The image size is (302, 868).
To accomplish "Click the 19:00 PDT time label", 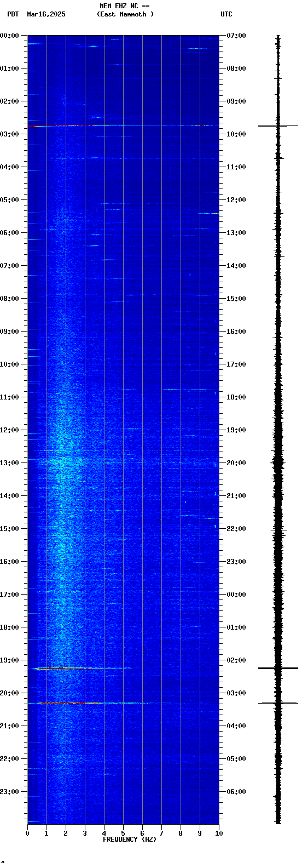I will coord(9,660).
